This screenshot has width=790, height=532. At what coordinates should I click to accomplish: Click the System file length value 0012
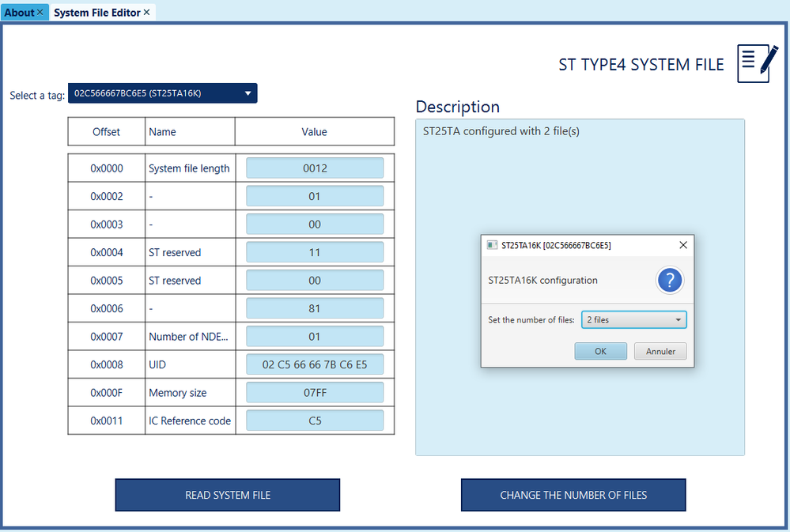tap(315, 168)
